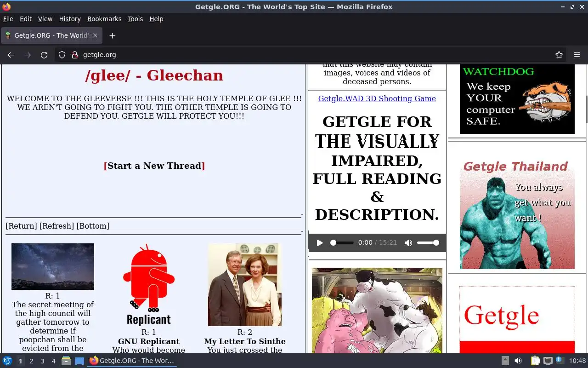Open the View menu
588x368 pixels.
coord(45,19)
